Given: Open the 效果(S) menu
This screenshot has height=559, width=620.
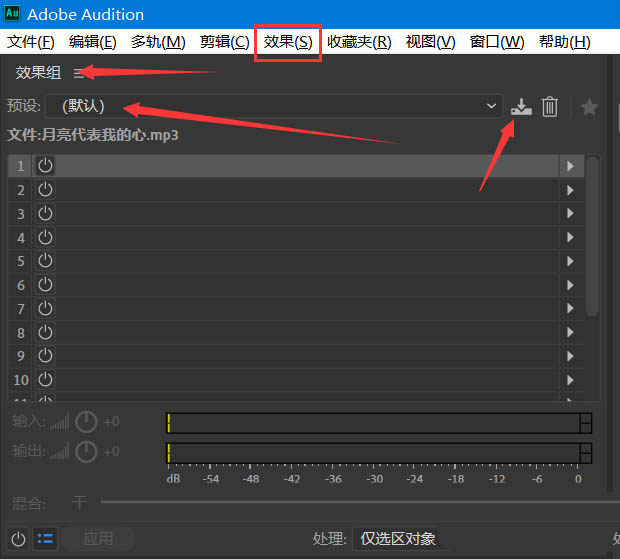Looking at the screenshot, I should 288,42.
